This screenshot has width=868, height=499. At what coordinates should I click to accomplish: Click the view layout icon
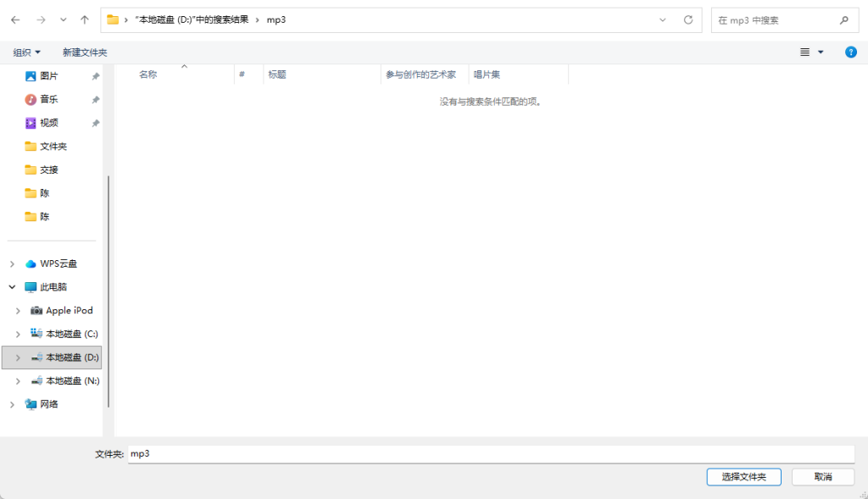[x=804, y=53]
